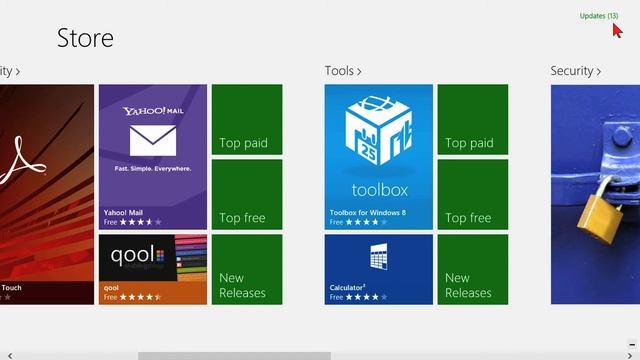
Task: Click the horizontal scrollbar thumb
Action: tap(234, 356)
